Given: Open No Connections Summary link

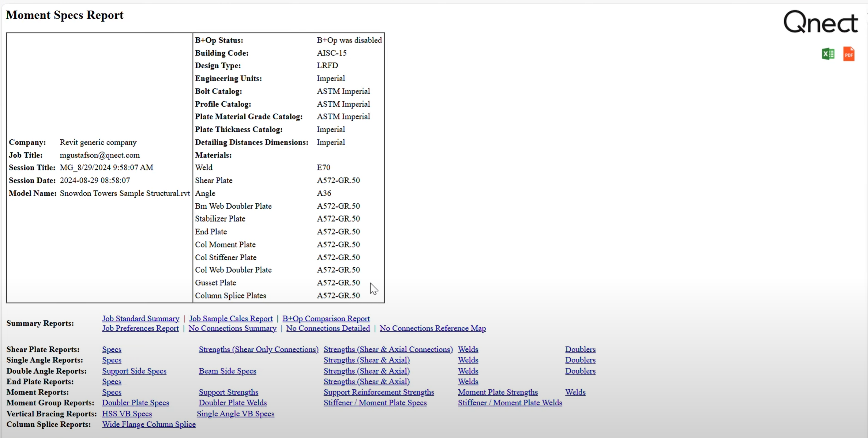Looking at the screenshot, I should (232, 328).
